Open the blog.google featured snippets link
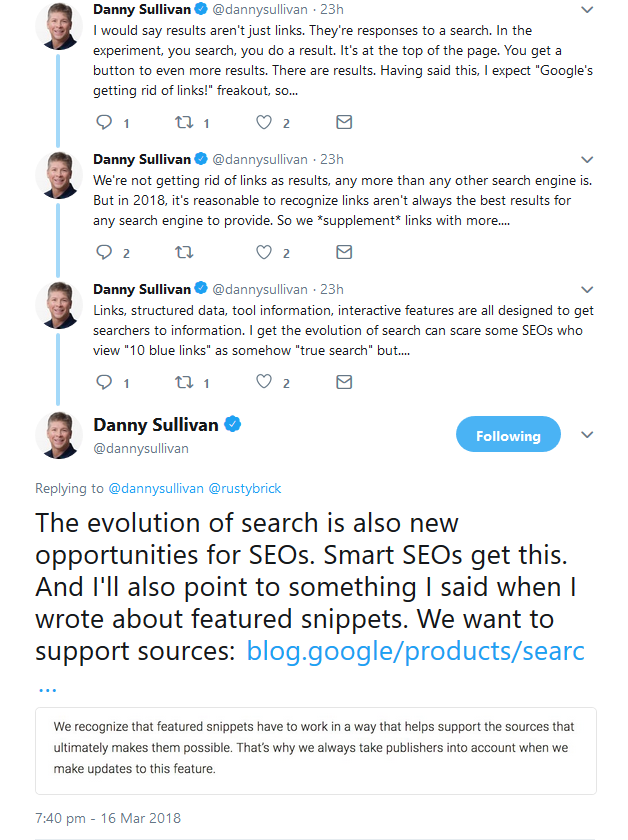Image resolution: width=628 pixels, height=840 pixels. (414, 650)
